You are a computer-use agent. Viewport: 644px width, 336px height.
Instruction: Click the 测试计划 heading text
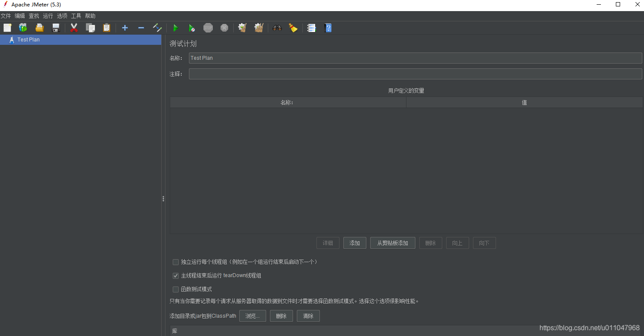coord(183,44)
